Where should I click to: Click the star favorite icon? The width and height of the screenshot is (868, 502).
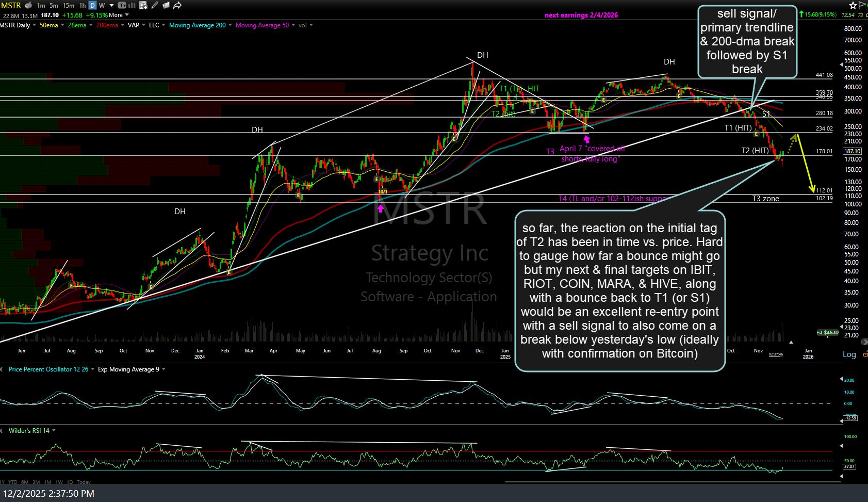pos(853,6)
